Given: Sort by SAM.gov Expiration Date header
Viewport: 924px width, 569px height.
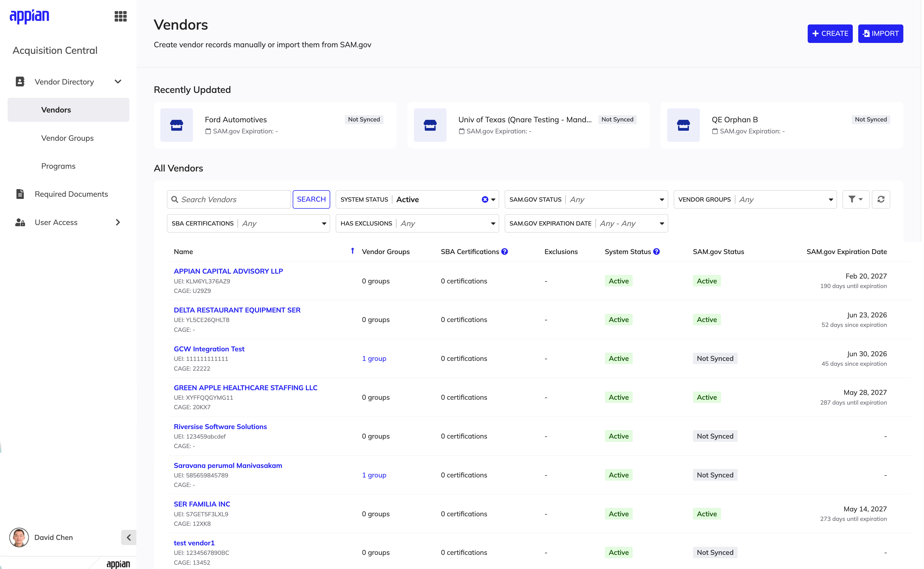Looking at the screenshot, I should coord(847,252).
